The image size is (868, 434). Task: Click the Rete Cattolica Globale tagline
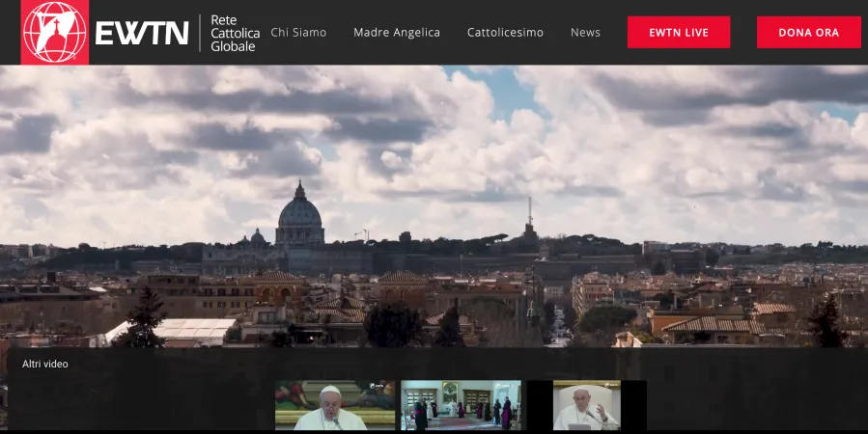(236, 33)
